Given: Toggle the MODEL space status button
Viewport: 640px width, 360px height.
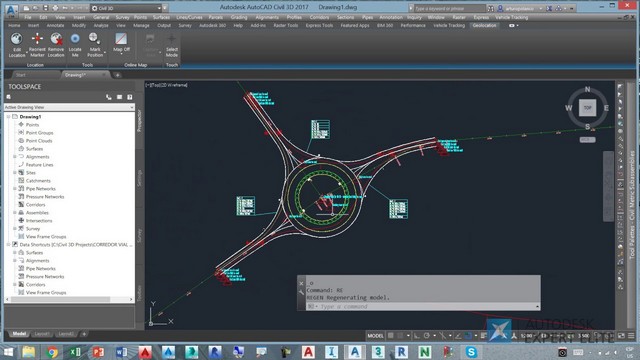Looking at the screenshot, I should 375,336.
